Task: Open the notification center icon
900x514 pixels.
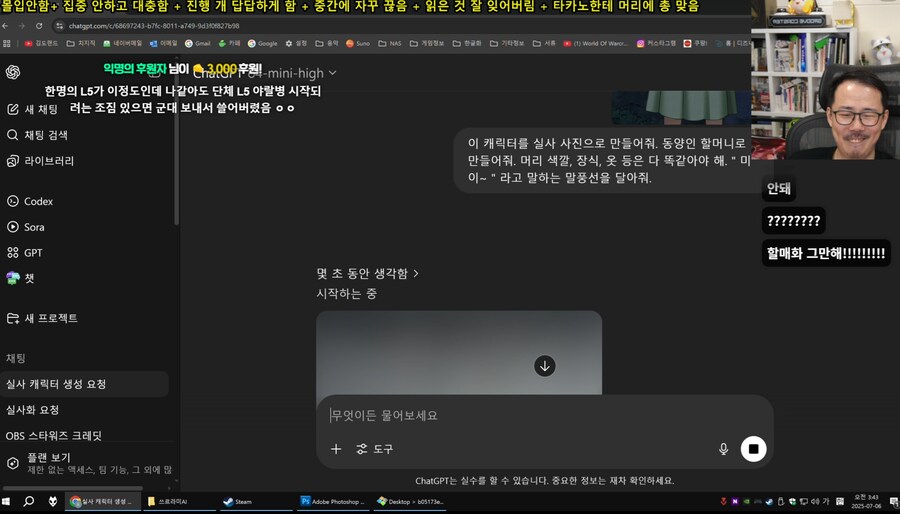Action: [893, 502]
